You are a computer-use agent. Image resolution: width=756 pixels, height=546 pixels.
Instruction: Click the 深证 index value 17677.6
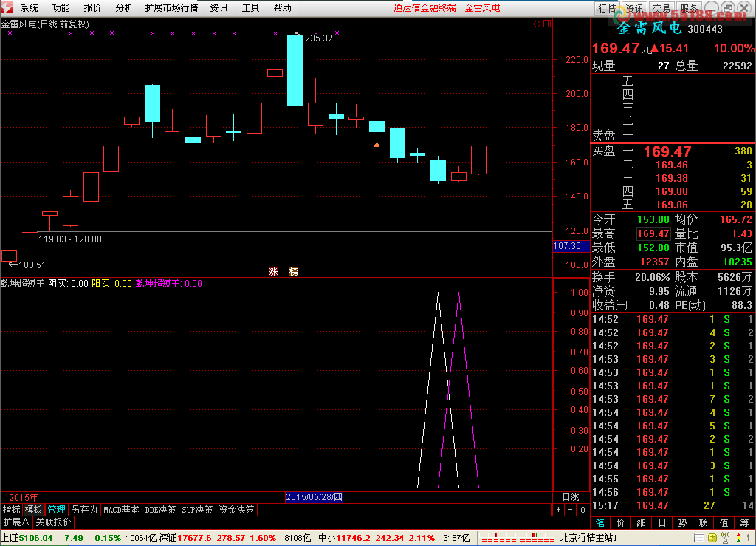point(194,538)
